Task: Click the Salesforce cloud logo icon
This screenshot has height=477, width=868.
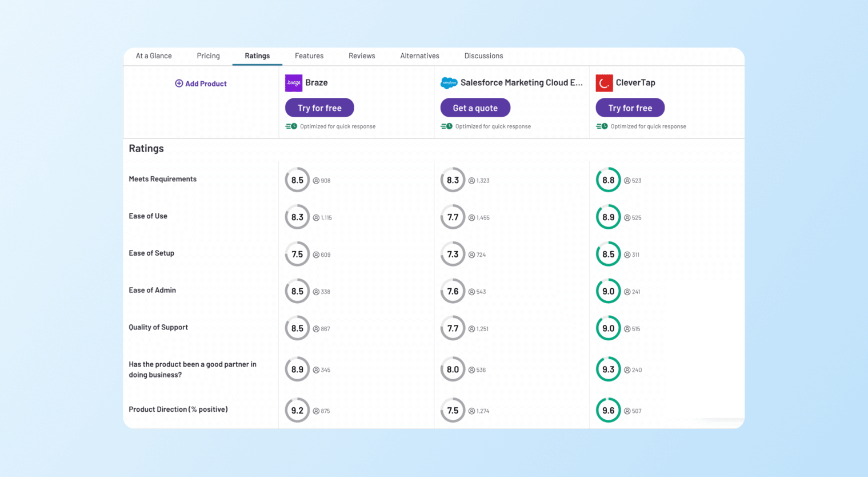Action: (x=449, y=83)
